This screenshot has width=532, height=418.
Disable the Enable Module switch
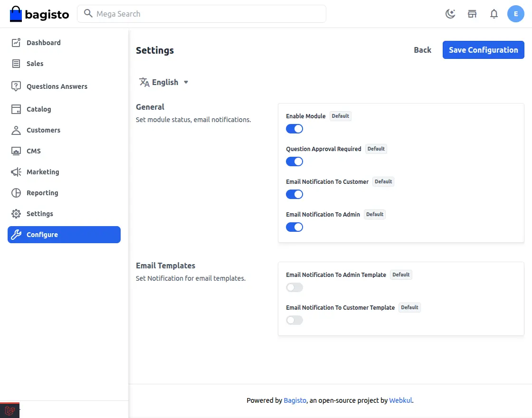pyautogui.click(x=294, y=129)
